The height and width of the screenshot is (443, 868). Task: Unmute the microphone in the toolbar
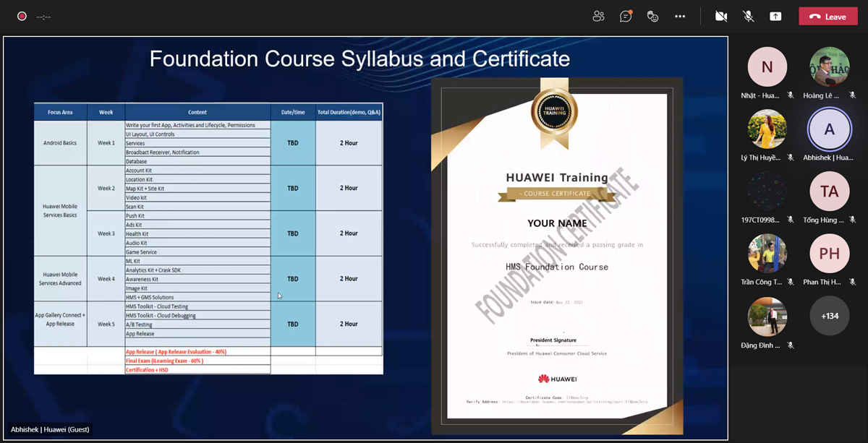tap(749, 16)
